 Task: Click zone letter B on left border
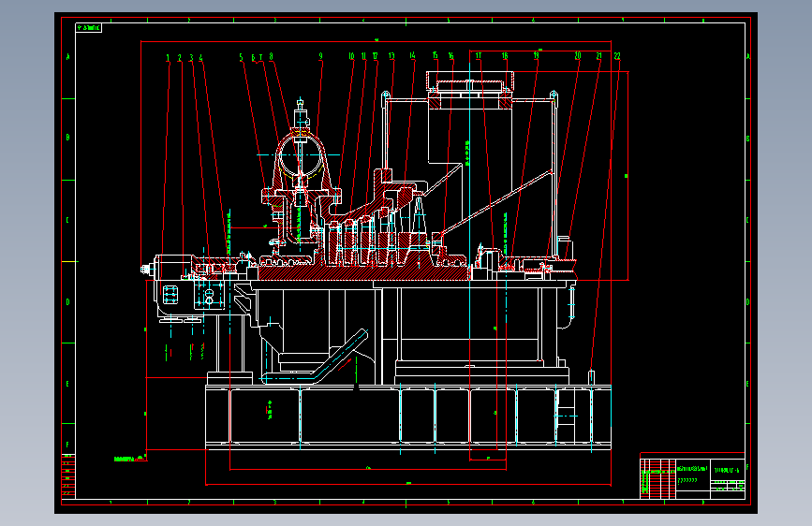click(67, 138)
